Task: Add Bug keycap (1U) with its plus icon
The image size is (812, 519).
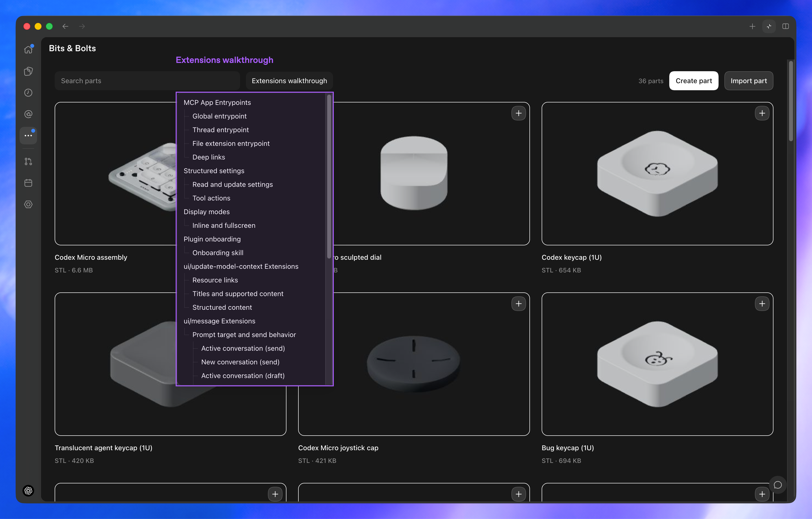Action: point(762,304)
